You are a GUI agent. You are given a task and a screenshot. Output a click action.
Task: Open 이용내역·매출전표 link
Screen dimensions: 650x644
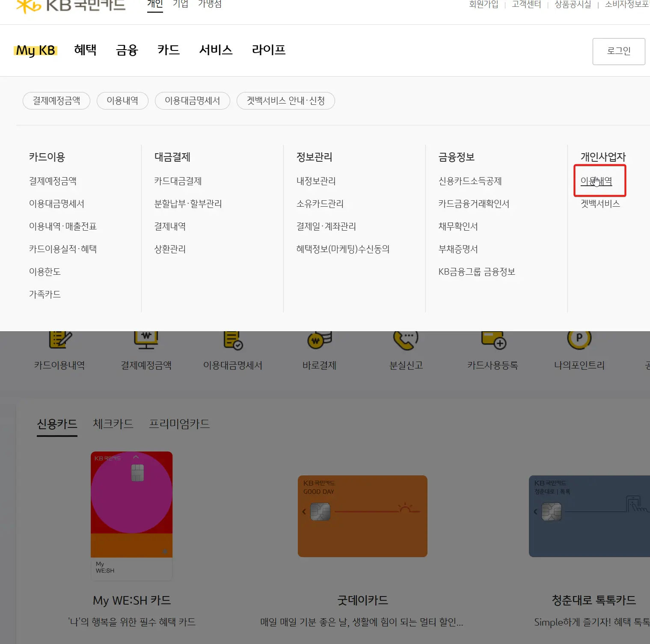click(63, 226)
